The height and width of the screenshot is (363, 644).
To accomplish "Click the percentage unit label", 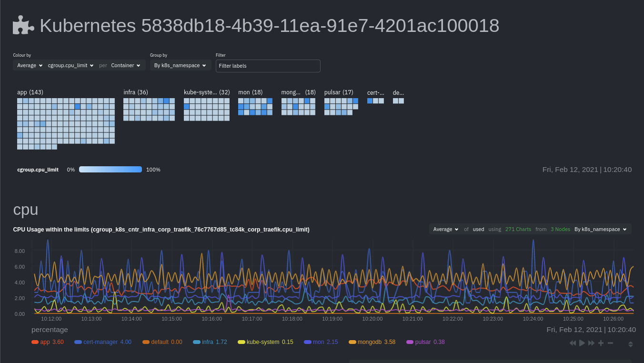I will click(x=50, y=330).
